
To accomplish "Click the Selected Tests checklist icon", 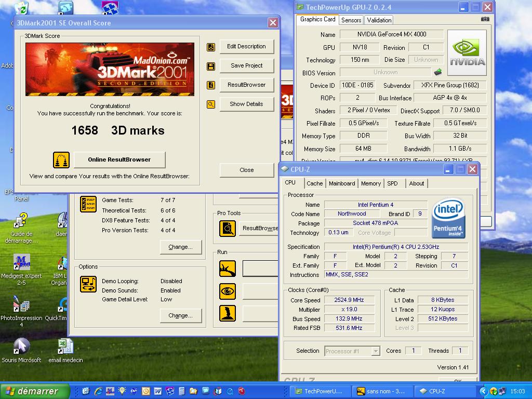I will [x=88, y=204].
